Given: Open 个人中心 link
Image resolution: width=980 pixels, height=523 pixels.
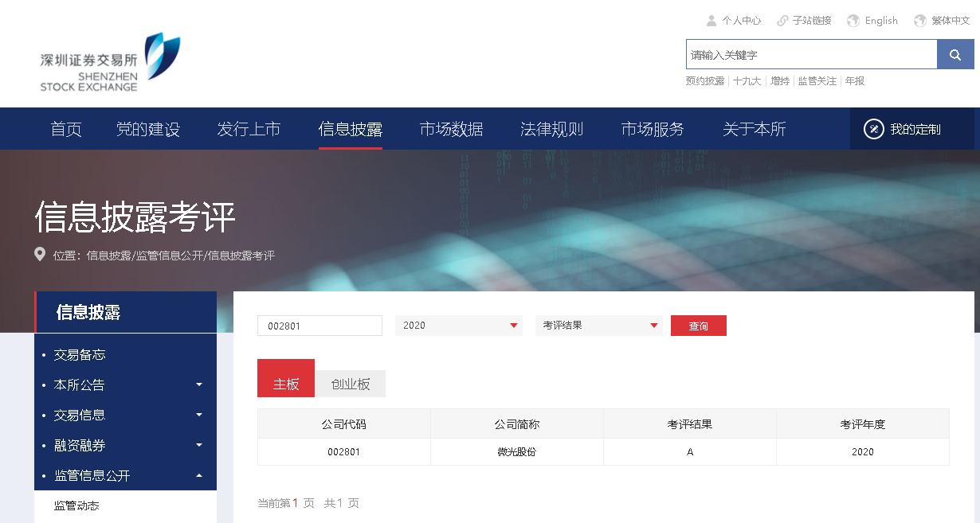Looking at the screenshot, I should (741, 21).
